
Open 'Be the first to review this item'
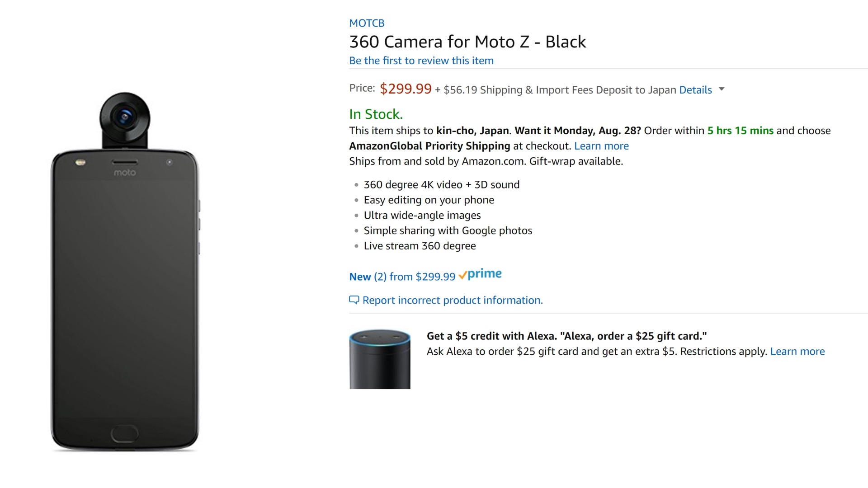(421, 61)
